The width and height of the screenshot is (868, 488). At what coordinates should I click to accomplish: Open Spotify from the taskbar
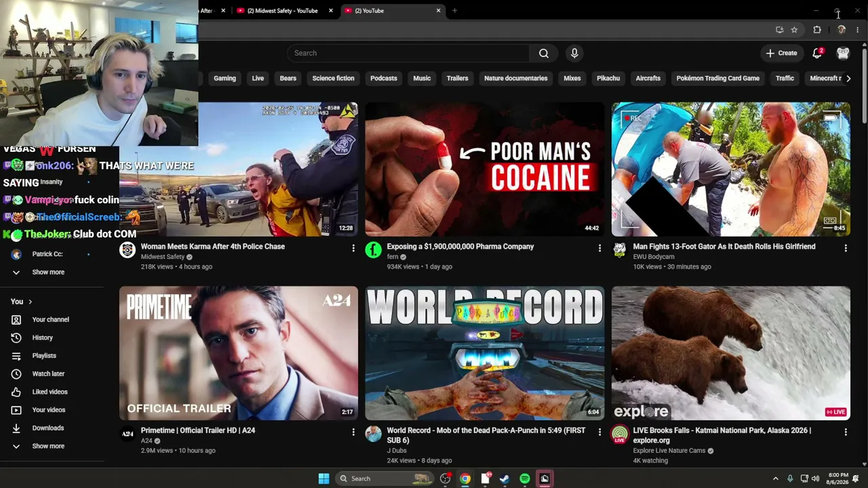(x=525, y=479)
